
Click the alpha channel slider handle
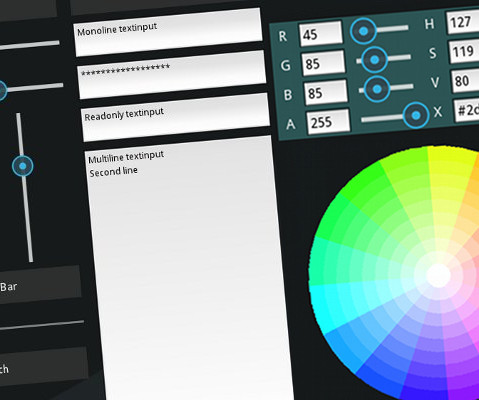pyautogui.click(x=416, y=115)
